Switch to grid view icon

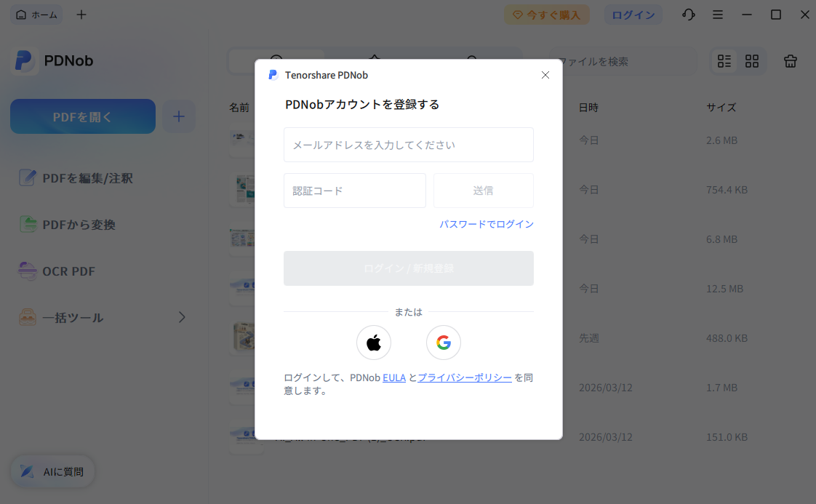pos(752,61)
